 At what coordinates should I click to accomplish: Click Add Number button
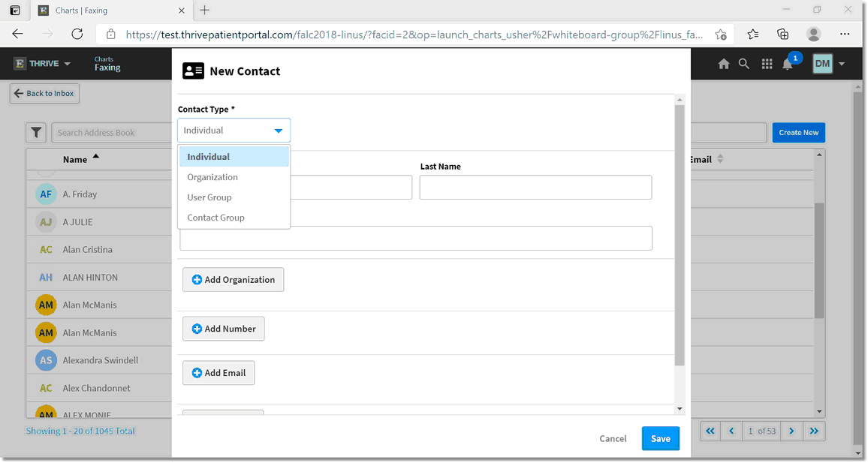223,329
